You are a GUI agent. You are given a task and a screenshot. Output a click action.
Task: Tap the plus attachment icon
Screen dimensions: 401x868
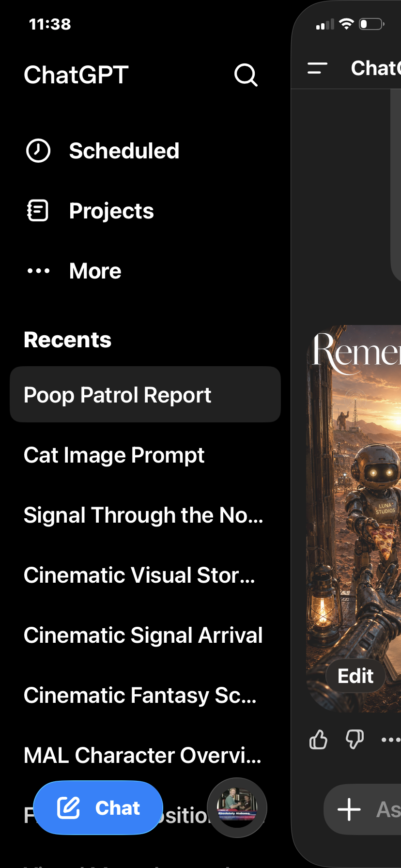(349, 809)
